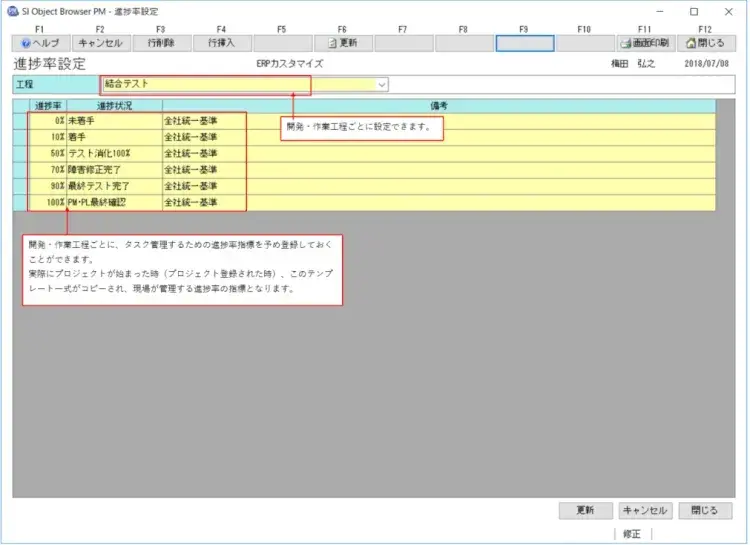
Task: Select the row header of the 0% row
Action: [21, 121]
